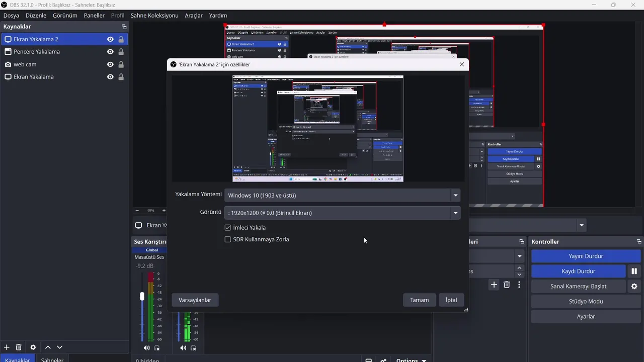Open the Görüntü display dropdown
This screenshot has width=644, height=362.
pyautogui.click(x=342, y=213)
